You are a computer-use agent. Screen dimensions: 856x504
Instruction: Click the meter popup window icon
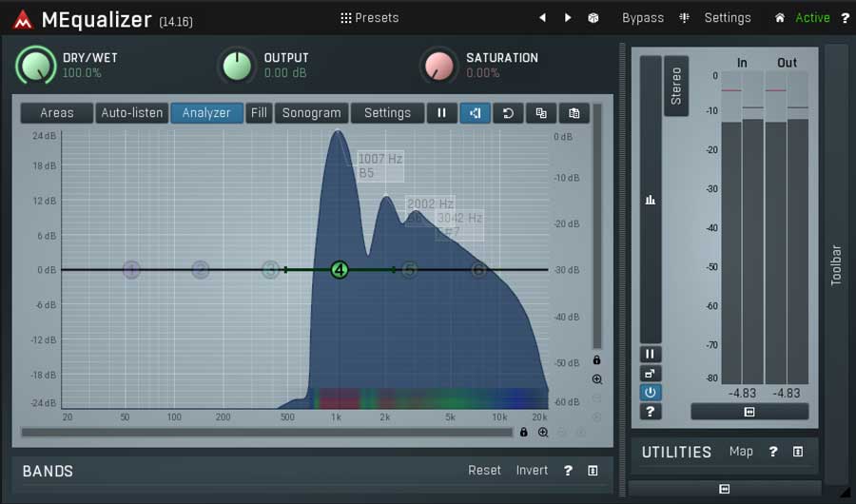[651, 374]
